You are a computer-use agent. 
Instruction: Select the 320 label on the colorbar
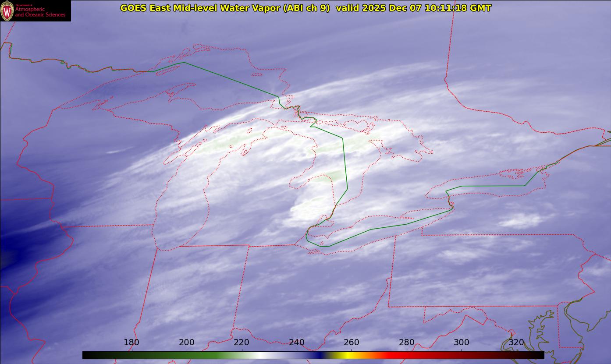point(516,342)
